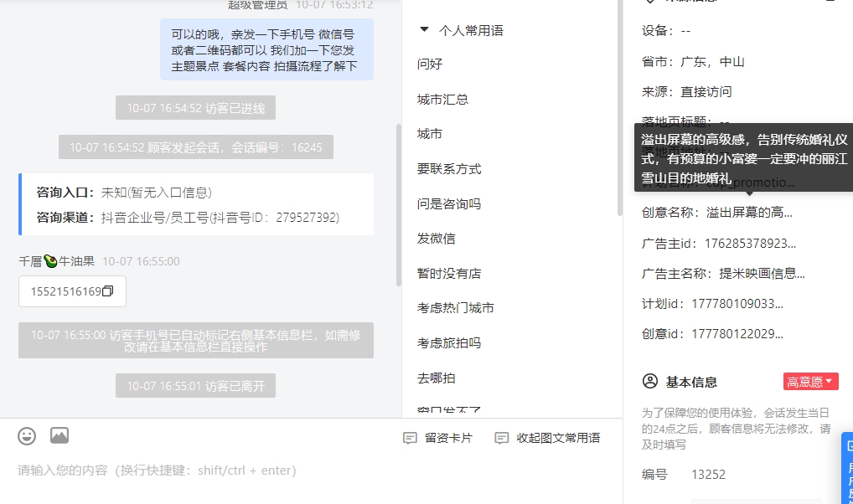This screenshot has width=853, height=504.
Task: Select quick phrase 城市汇总
Action: coord(442,100)
